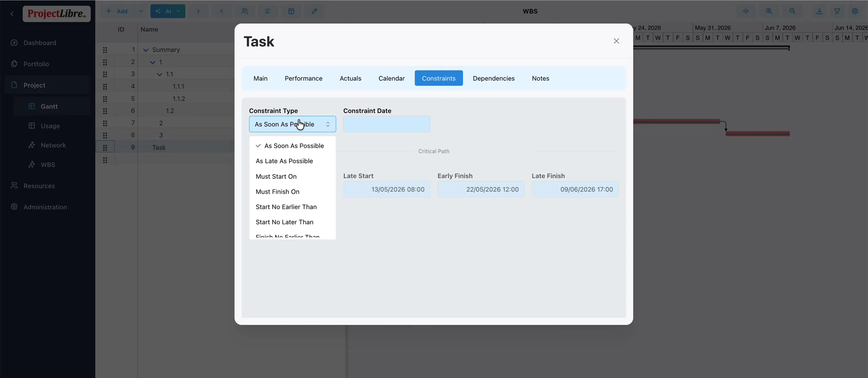
Task: Click the Name column header
Action: (x=149, y=29)
